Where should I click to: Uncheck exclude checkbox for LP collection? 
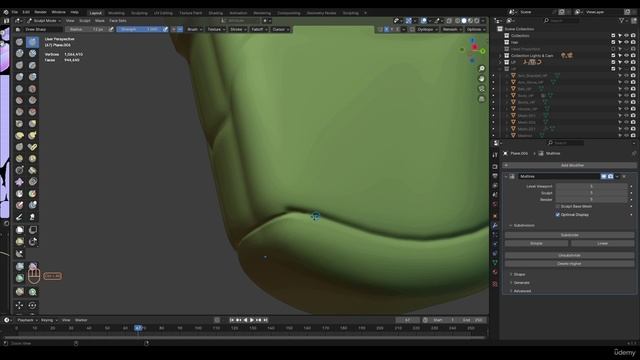click(x=613, y=62)
